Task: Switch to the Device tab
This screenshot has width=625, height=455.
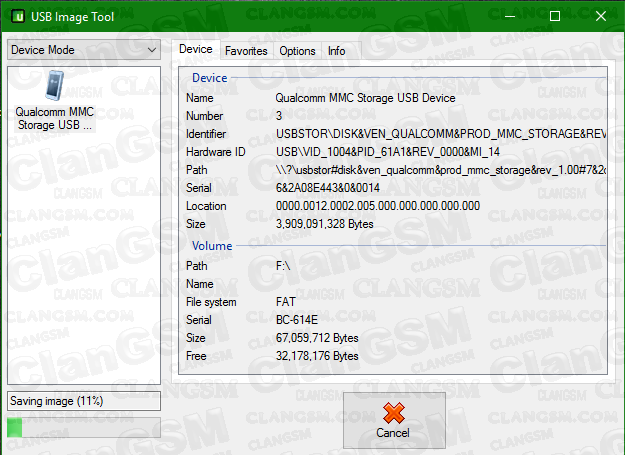Action: click(x=195, y=49)
